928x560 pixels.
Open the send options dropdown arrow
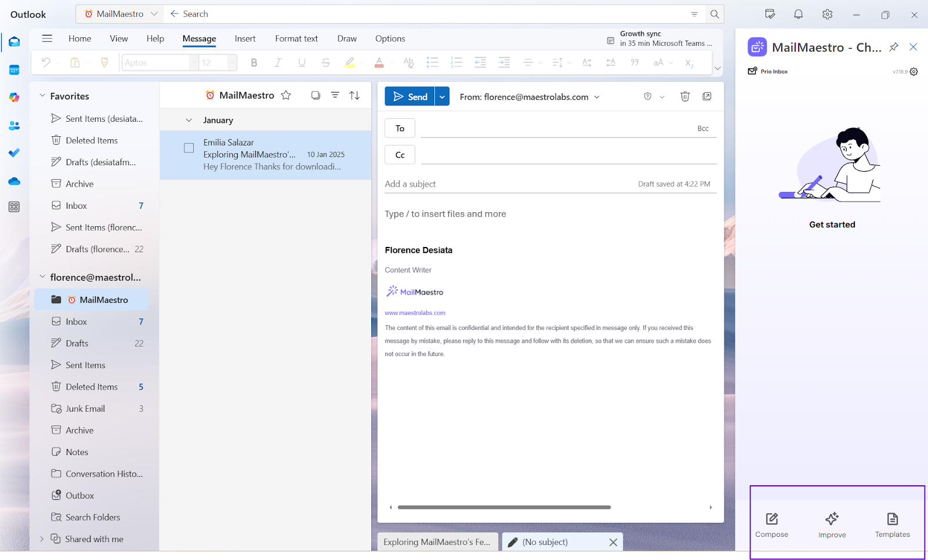(x=442, y=97)
